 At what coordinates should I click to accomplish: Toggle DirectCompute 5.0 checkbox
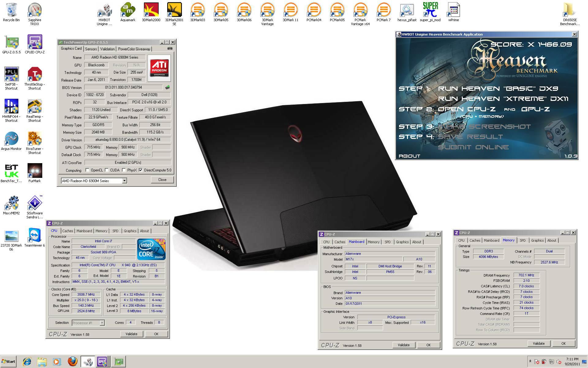141,170
